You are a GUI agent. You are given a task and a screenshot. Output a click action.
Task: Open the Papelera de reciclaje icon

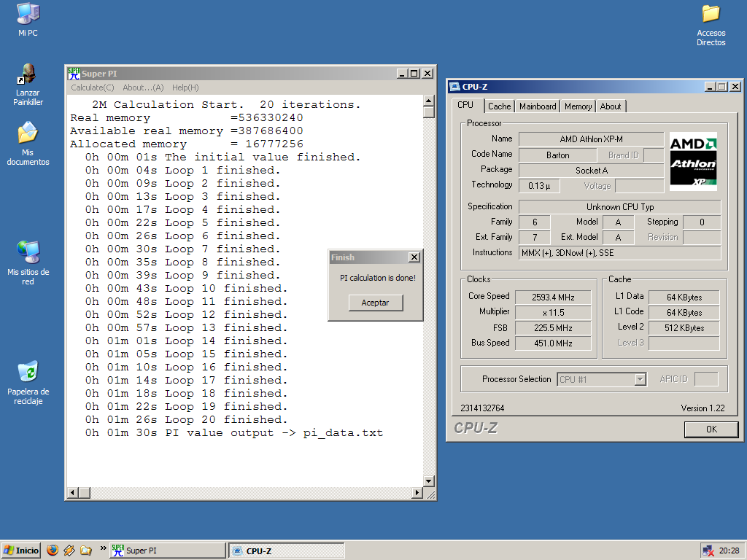28,372
